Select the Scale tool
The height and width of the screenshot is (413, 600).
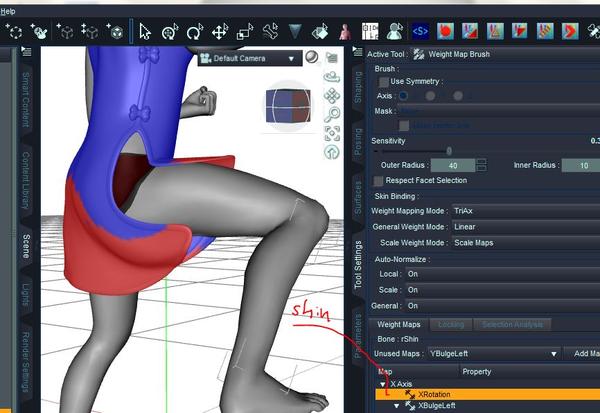click(245, 31)
